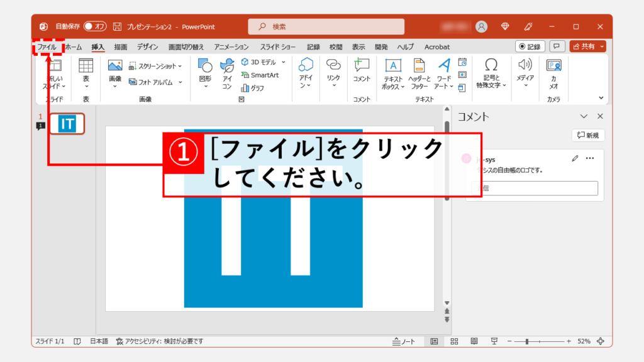Click the ヘッダーとフッター icon
Screen dimensions: 644x362
point(418,73)
